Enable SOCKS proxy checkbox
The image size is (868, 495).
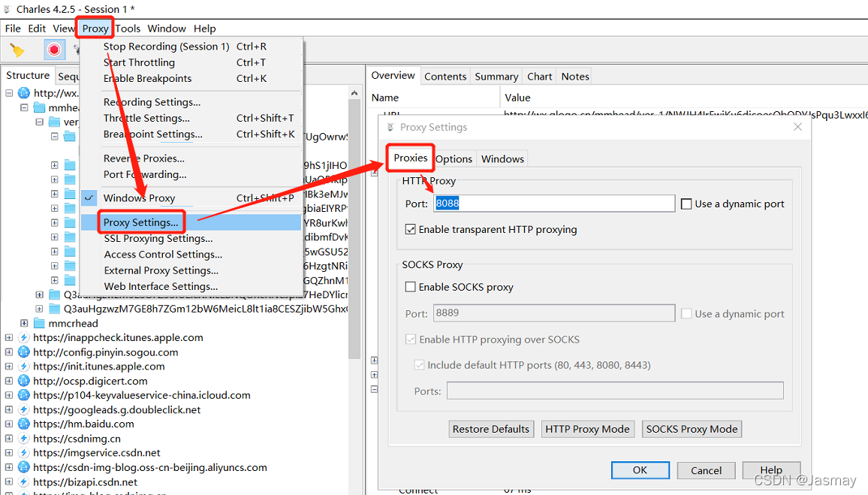(410, 287)
